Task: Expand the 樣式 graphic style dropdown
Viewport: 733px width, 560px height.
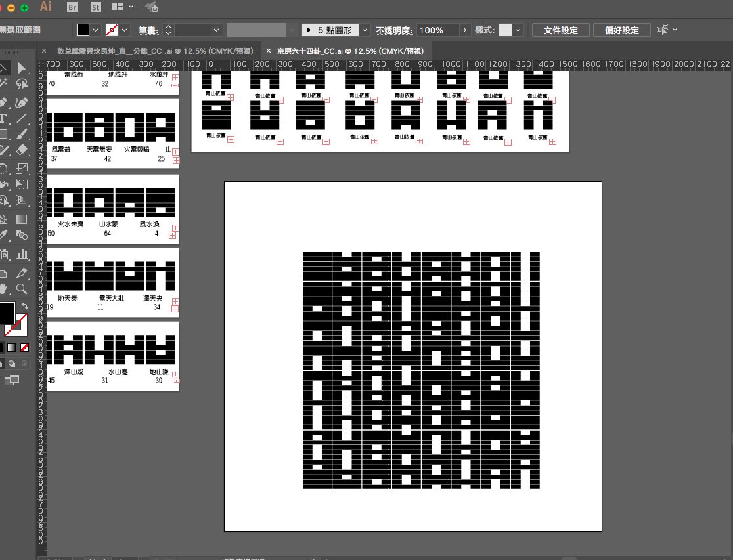Action: pyautogui.click(x=518, y=30)
